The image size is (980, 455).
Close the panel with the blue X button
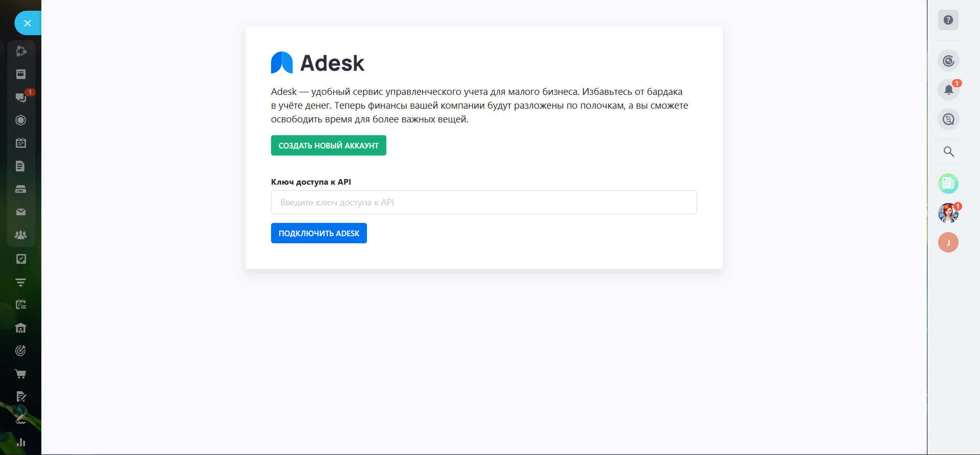point(28,23)
